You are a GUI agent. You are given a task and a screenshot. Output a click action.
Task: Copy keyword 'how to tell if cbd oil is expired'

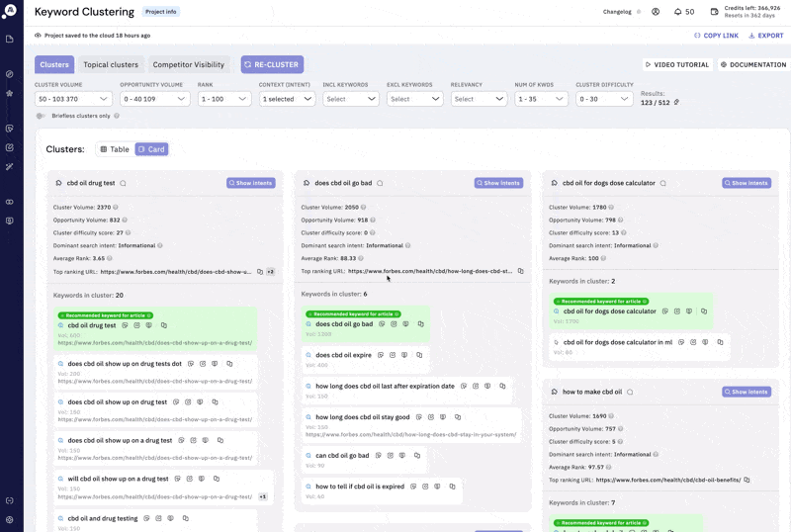coord(452,487)
